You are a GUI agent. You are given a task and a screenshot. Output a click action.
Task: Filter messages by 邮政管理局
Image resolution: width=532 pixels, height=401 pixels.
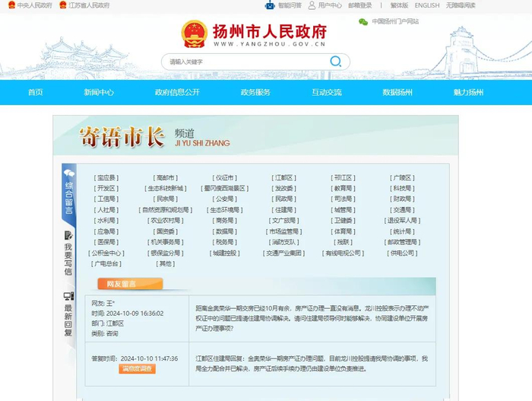(402, 242)
